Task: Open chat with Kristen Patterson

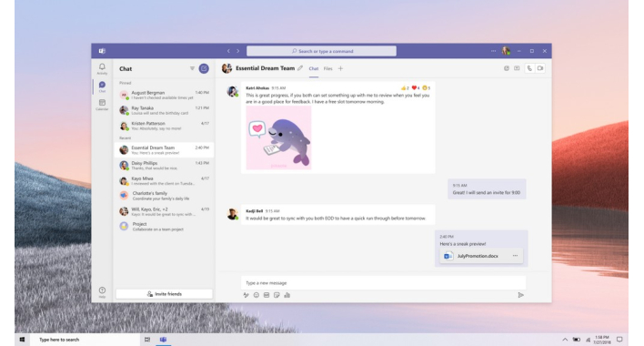Action: pyautogui.click(x=165, y=126)
